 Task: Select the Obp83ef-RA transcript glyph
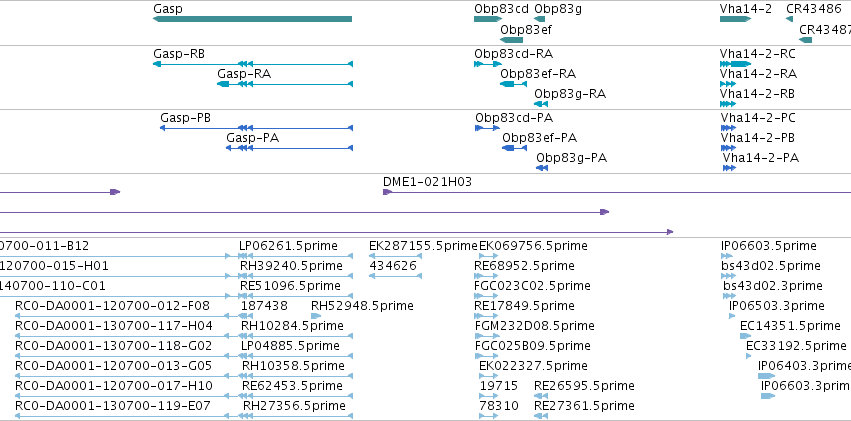pyautogui.click(x=513, y=84)
